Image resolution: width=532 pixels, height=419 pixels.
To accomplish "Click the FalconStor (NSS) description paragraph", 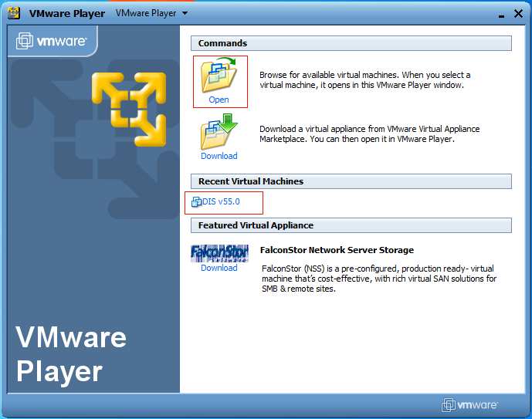I will (379, 279).
